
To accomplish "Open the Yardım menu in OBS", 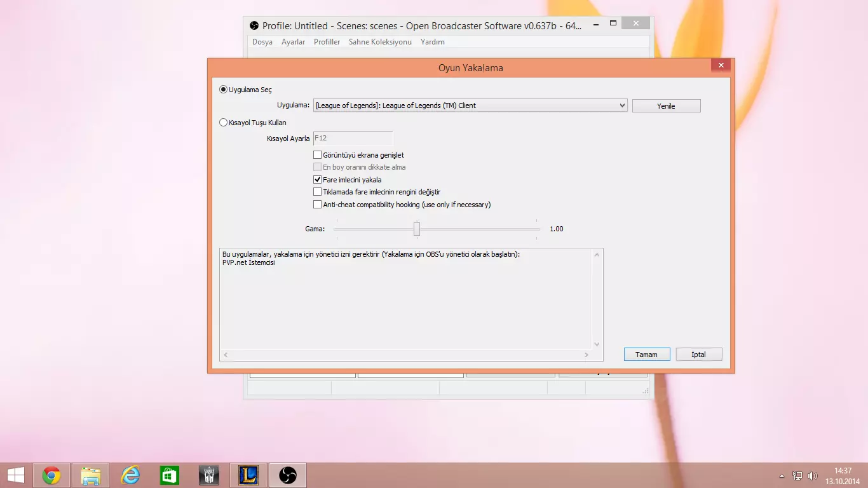I will tap(433, 42).
